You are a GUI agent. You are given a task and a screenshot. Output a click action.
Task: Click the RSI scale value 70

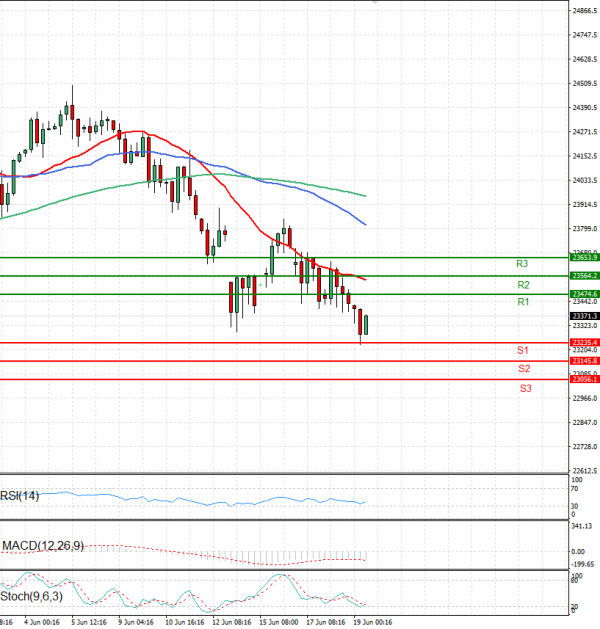coord(574,489)
